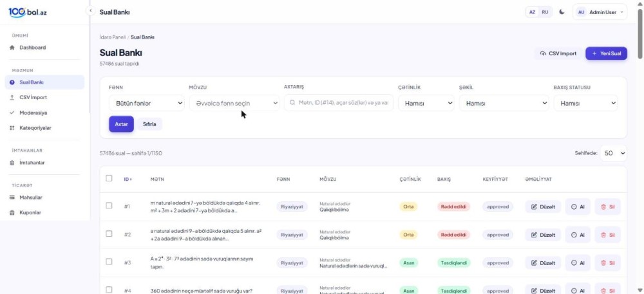The width and height of the screenshot is (644, 294).
Task: Edit question #2 with Düzəlt button
Action: [543, 235]
